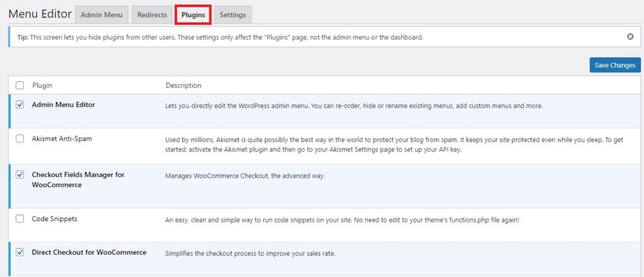The width and height of the screenshot is (644, 277).
Task: Click 'Manages WooCommerce Checkout, the advanced way.' description
Action: click(245, 176)
